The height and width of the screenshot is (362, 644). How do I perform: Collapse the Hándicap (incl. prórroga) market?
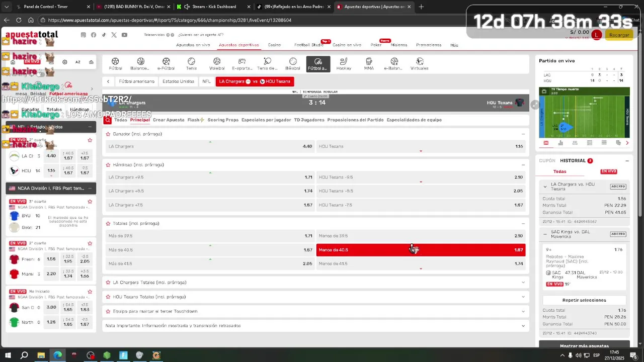(x=523, y=165)
